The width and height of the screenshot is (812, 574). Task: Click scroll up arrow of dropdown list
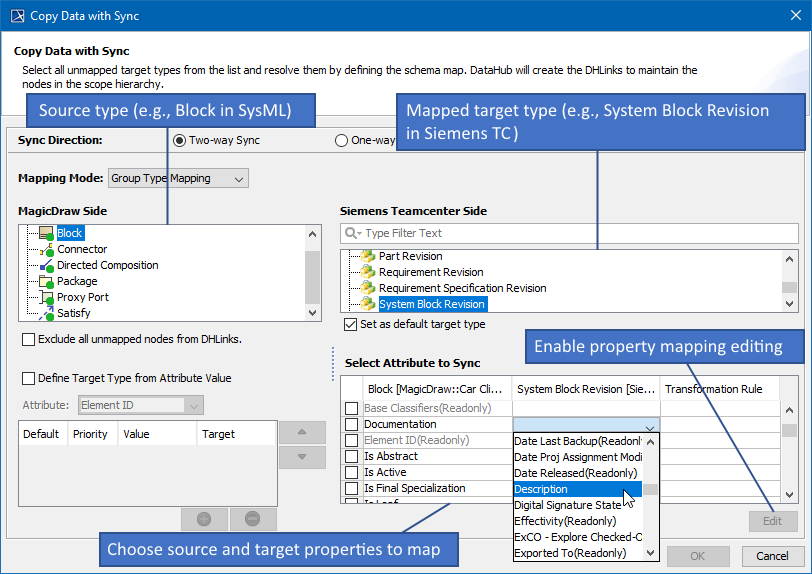click(x=651, y=442)
